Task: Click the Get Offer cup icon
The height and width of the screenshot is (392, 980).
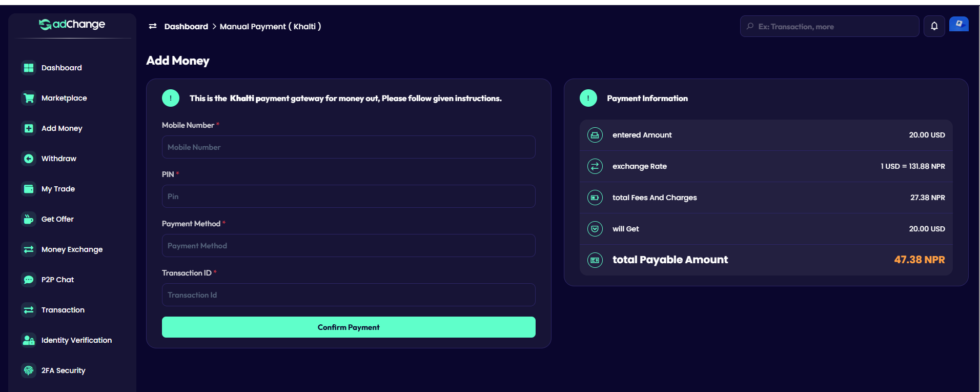Action: [29, 219]
